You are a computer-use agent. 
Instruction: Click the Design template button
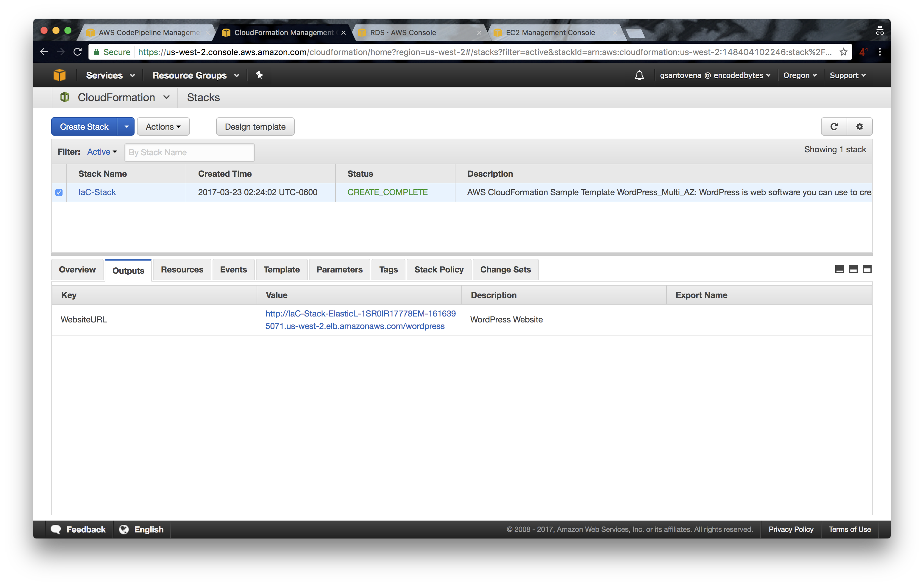[x=255, y=126]
